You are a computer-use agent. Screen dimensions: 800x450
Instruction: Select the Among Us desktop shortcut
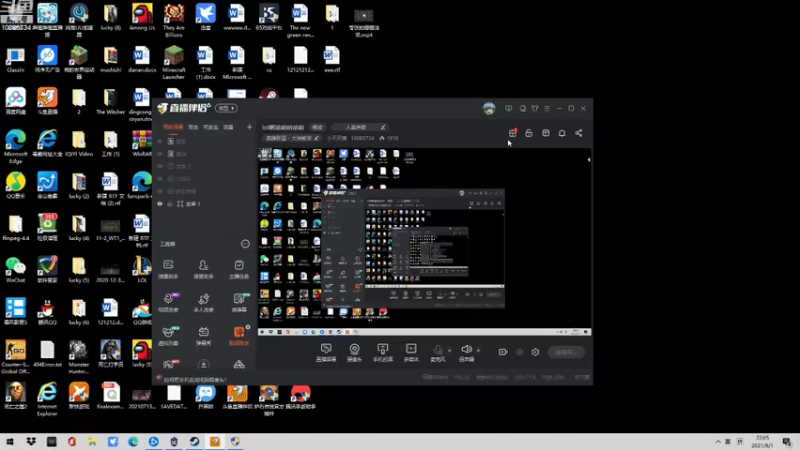(142, 17)
